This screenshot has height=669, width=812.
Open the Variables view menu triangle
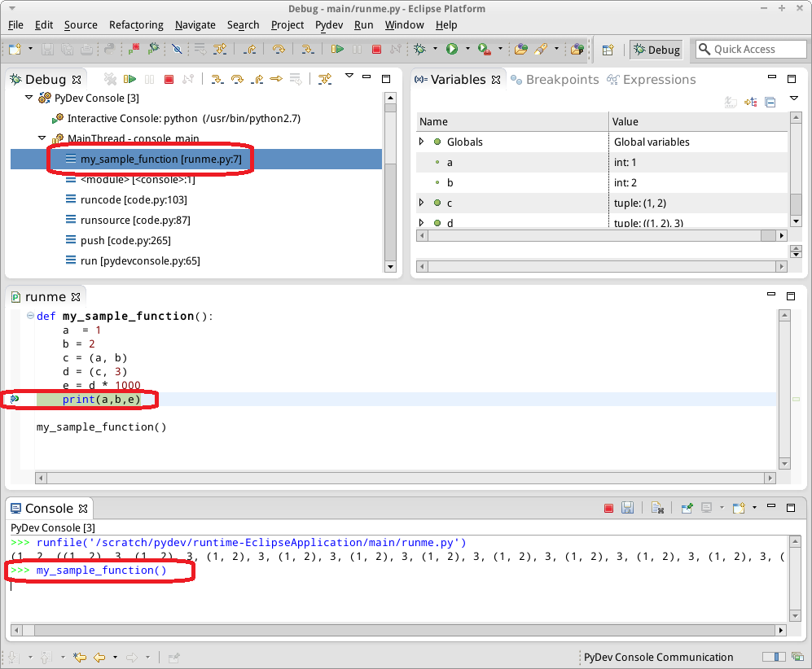coord(794,98)
